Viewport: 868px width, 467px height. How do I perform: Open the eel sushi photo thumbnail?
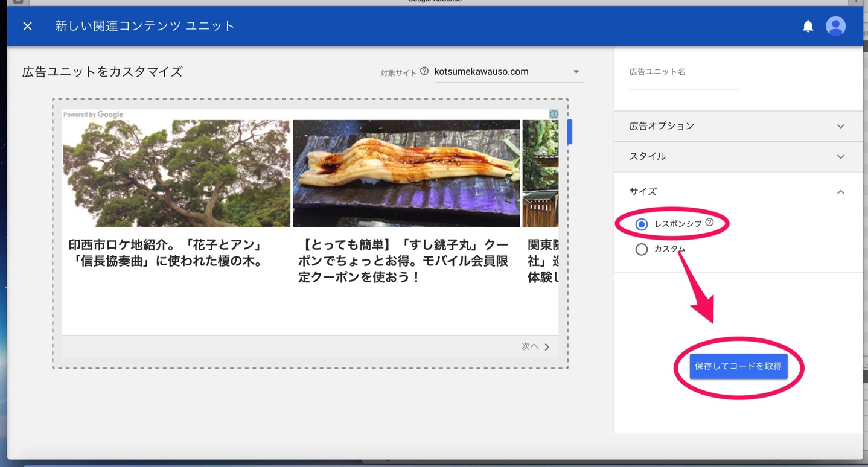click(406, 173)
